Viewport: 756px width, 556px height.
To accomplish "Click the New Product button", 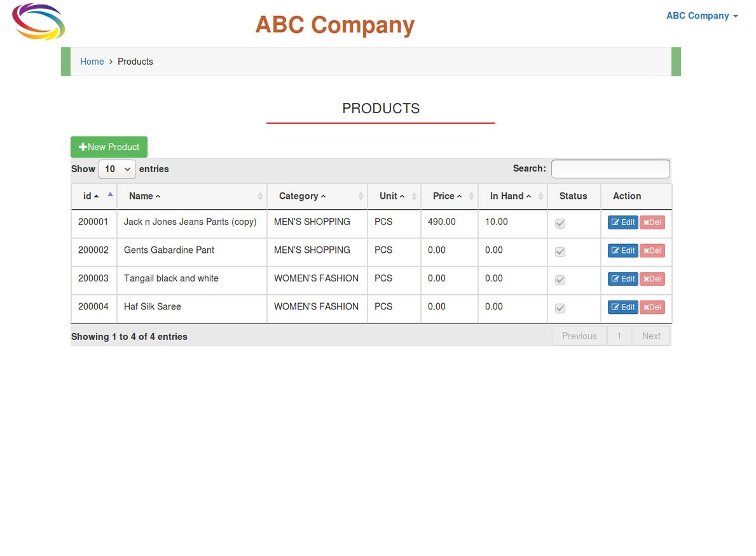I will 109,147.
